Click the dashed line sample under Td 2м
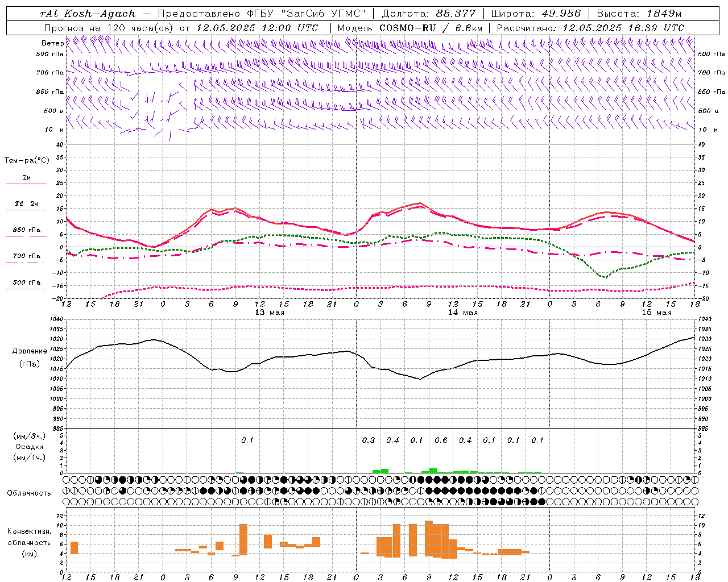Image resolution: width=728 pixels, height=582 pixels. coord(26,210)
